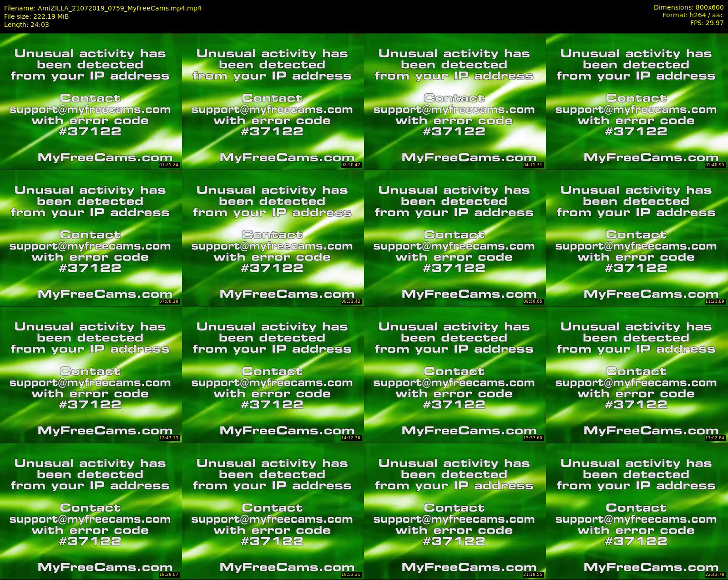Select the 'File size: 222.19 MiB' text

(36, 16)
